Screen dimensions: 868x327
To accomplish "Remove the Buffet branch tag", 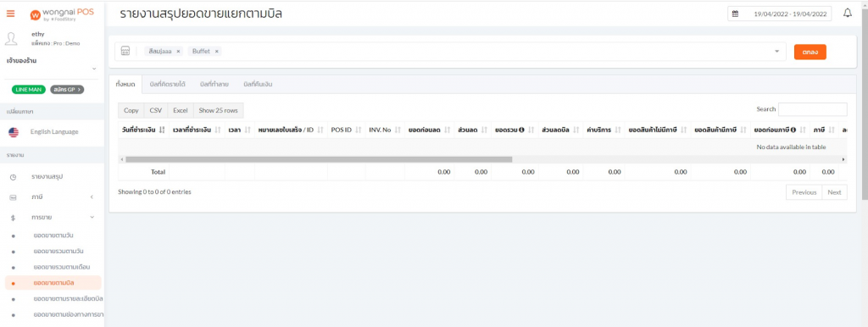I will point(216,51).
